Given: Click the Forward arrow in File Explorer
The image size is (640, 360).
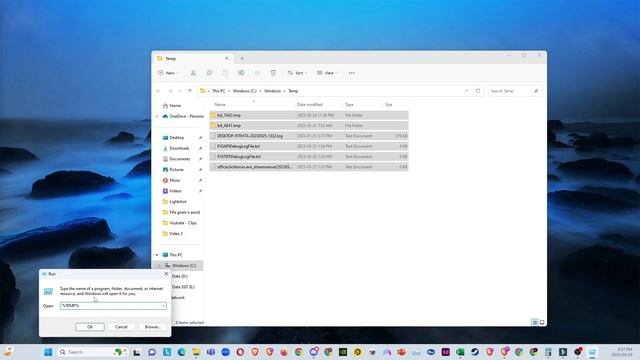Looking at the screenshot, I should click(170, 91).
